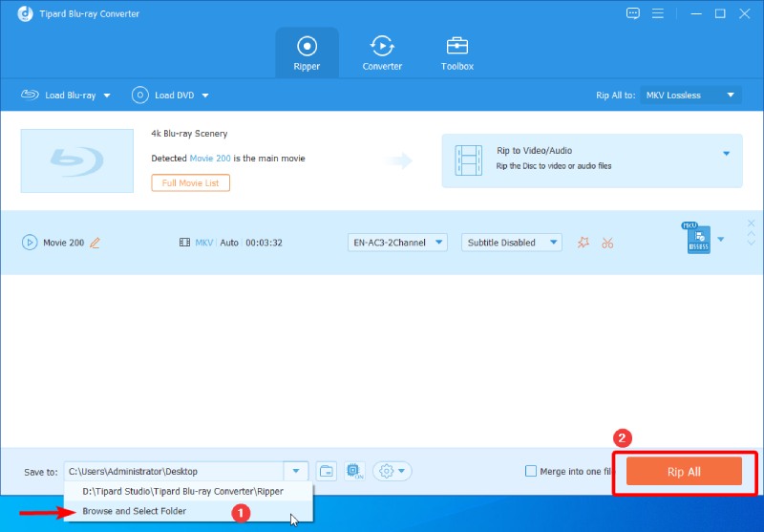Click the scissors cut icon

pyautogui.click(x=607, y=243)
